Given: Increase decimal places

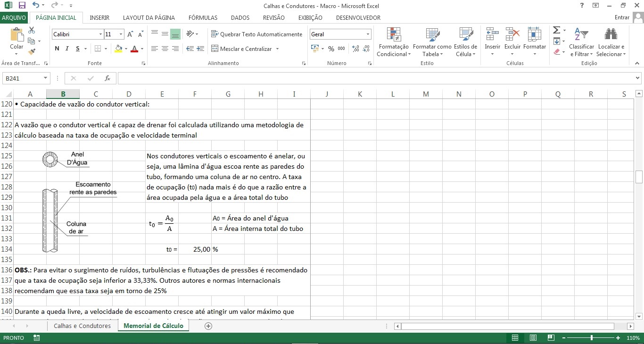Looking at the screenshot, I should pos(356,49).
